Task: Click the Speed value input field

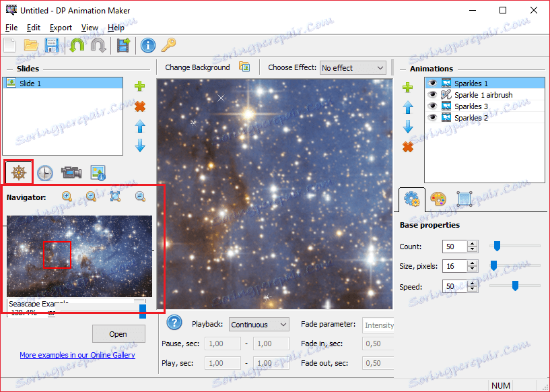Action: click(x=455, y=286)
